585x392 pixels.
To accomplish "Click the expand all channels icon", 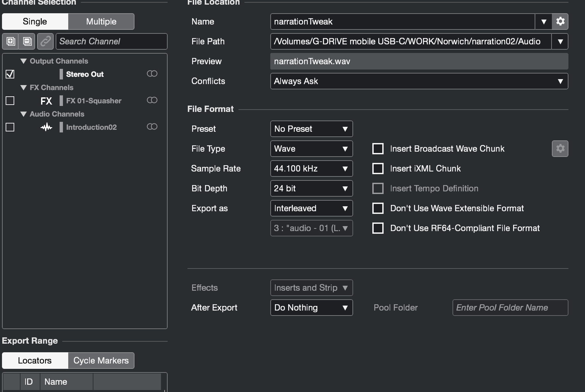I will tap(11, 41).
